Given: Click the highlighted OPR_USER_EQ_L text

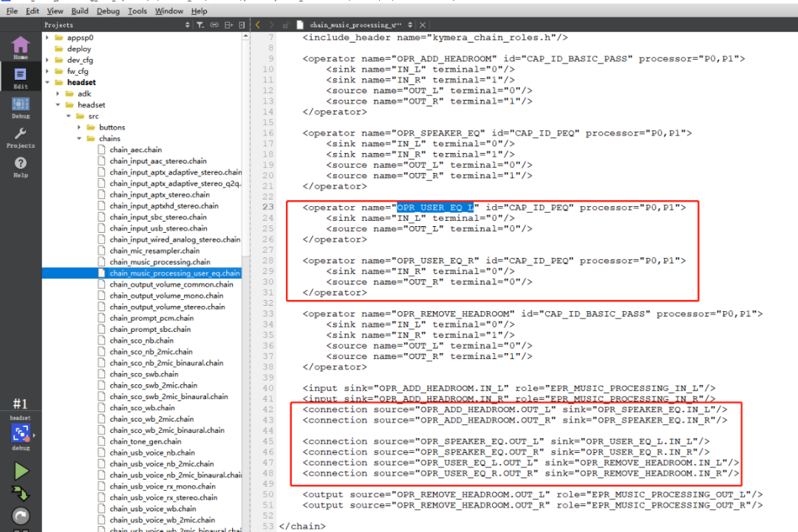Looking at the screenshot, I should (435, 207).
